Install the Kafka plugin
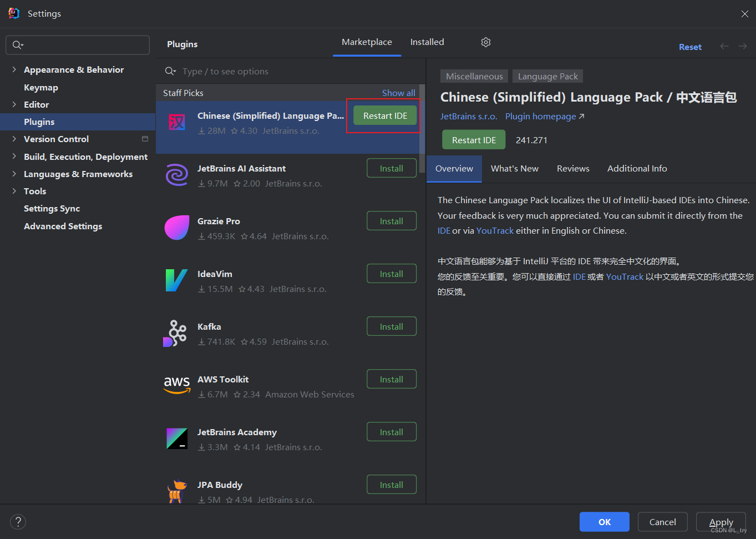 click(392, 326)
